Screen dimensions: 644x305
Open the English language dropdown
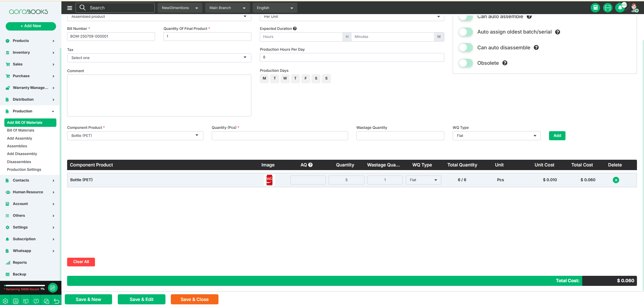point(275,8)
